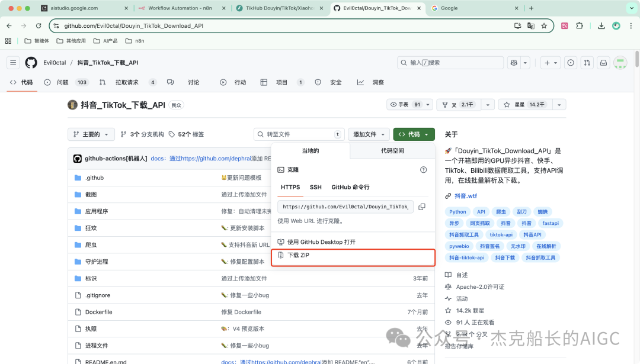Open the GitHub homepage logo
This screenshot has width=640, height=364.
click(x=31, y=63)
